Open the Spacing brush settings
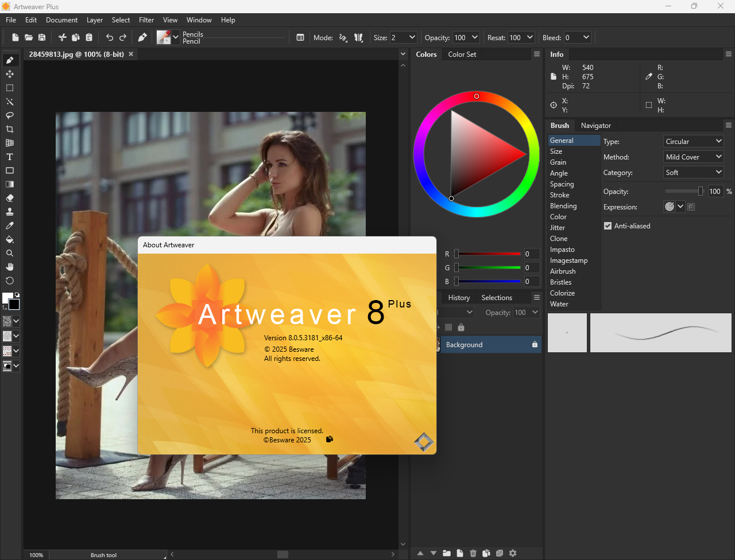Image resolution: width=735 pixels, height=560 pixels. 562,184
